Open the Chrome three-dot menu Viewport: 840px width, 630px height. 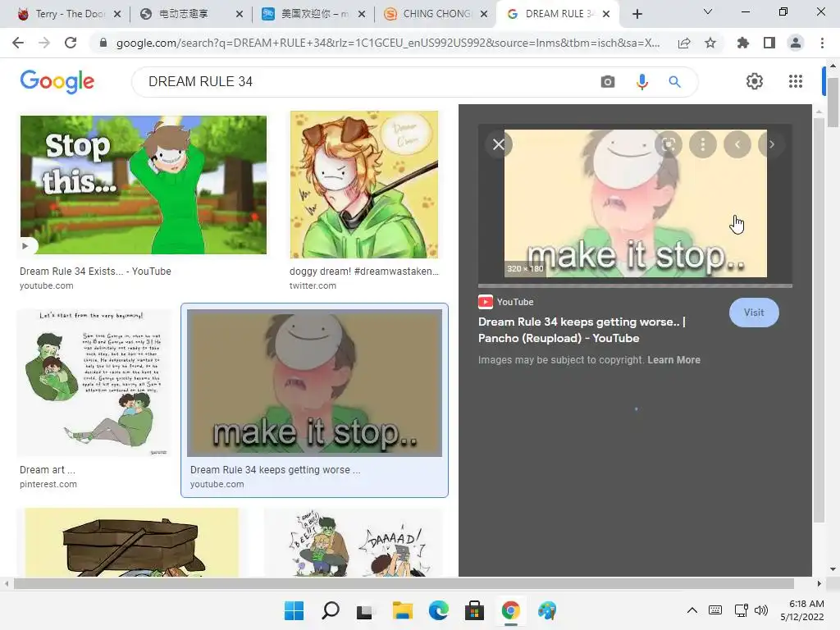[x=822, y=43]
